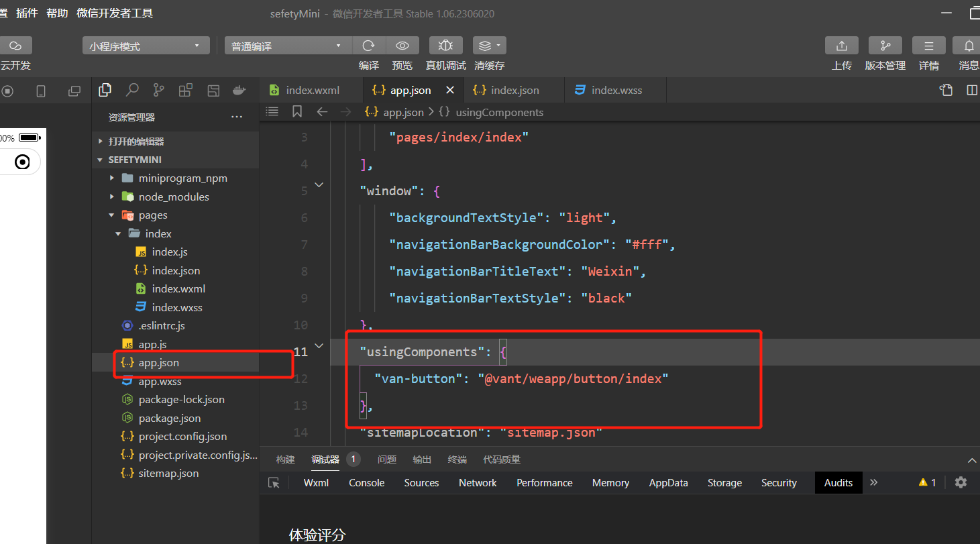The image size is (980, 544).
Task: Open the 帮助 menu
Action: click(57, 13)
